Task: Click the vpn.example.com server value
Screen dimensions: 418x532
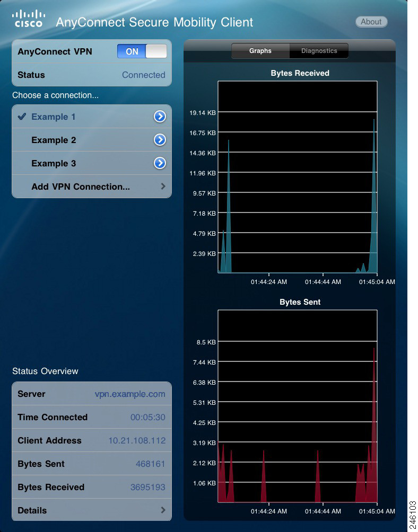Action: click(130, 394)
